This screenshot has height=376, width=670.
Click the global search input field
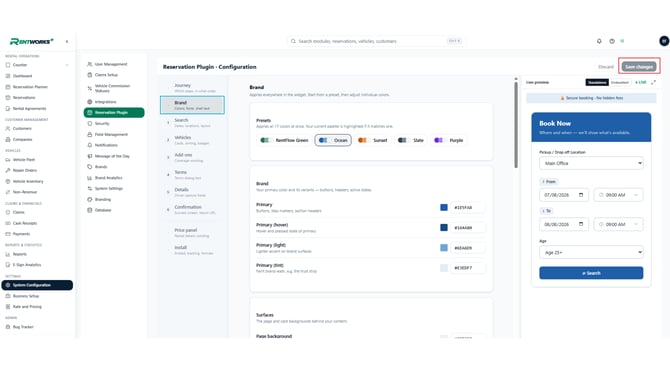[x=376, y=41]
